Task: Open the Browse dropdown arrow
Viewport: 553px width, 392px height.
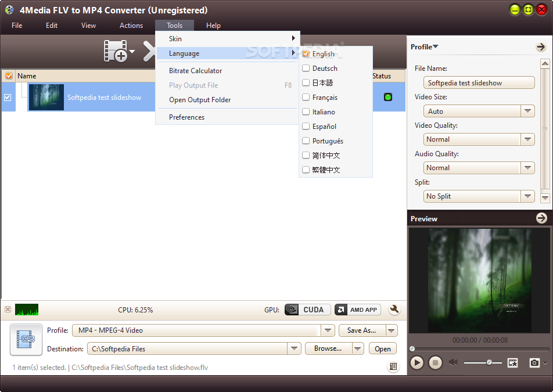Action: pyautogui.click(x=358, y=348)
